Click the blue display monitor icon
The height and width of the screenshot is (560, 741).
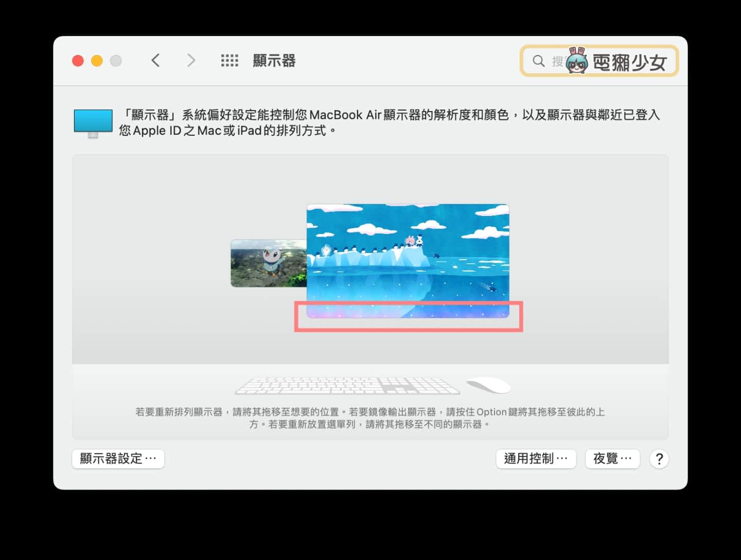93,123
